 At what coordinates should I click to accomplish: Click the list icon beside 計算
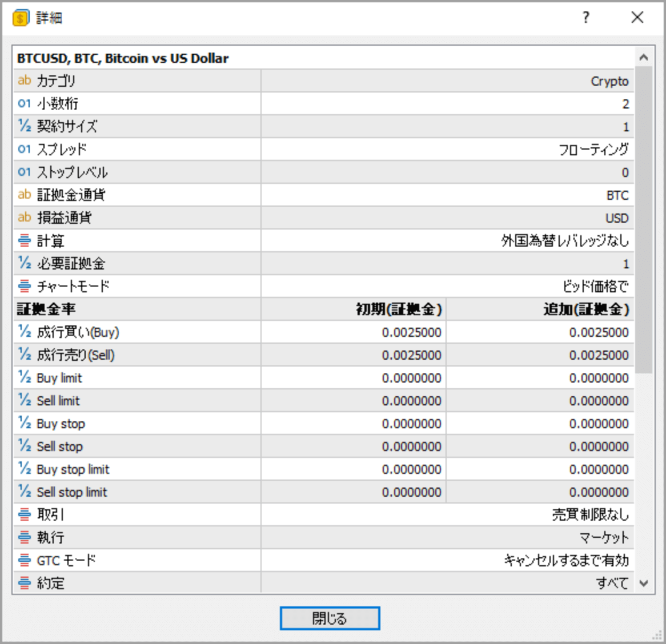(24, 241)
